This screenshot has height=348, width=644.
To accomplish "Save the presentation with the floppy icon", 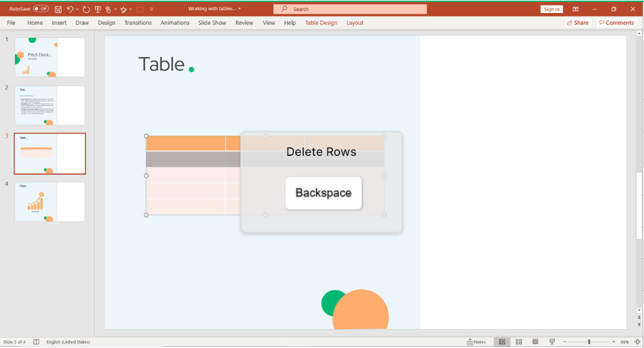I will click(58, 9).
